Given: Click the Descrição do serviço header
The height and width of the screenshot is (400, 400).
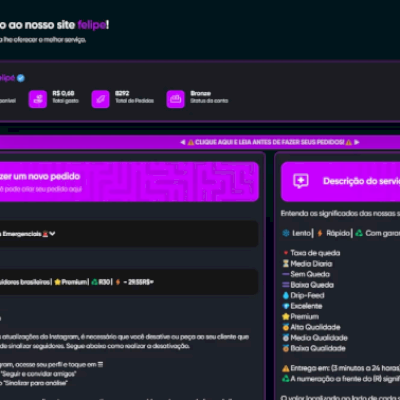Looking at the screenshot, I should (x=341, y=182).
